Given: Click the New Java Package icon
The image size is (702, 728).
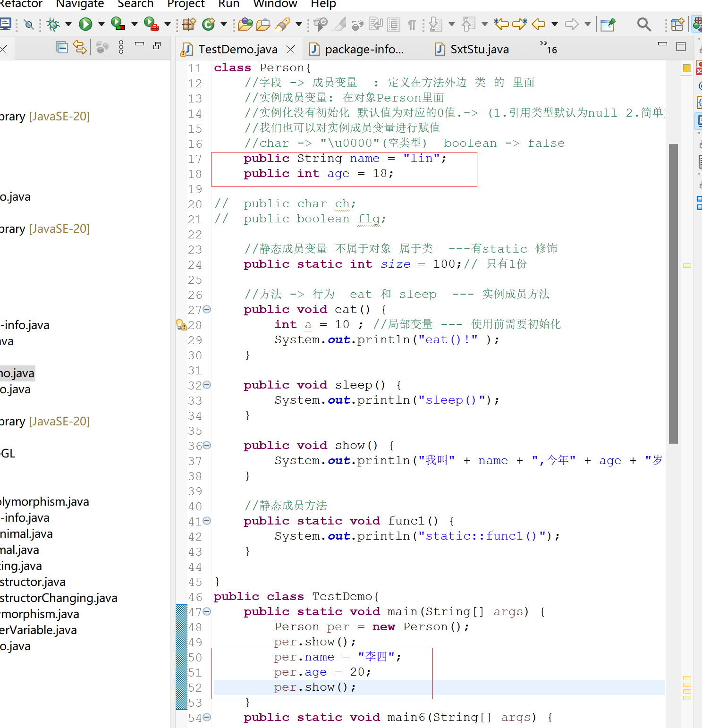Looking at the screenshot, I should coord(189,24).
